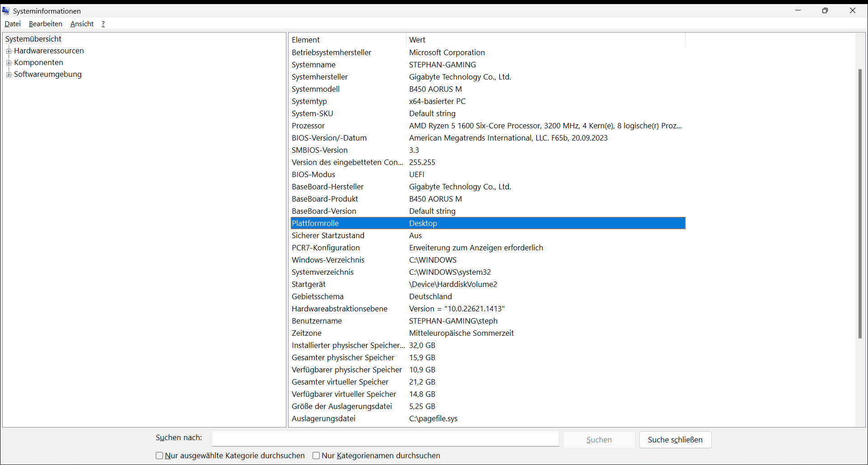This screenshot has width=868, height=465.
Task: Select the Hardwareressourcen label
Action: [x=49, y=51]
